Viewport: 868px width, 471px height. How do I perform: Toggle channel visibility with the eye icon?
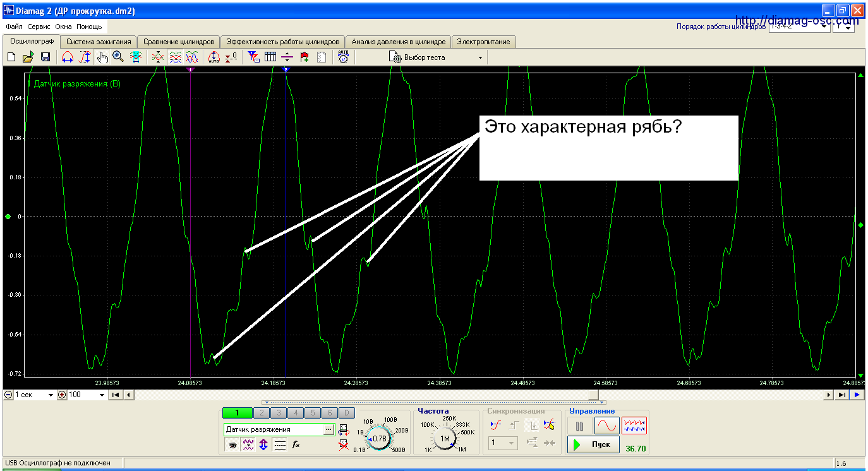(x=232, y=444)
